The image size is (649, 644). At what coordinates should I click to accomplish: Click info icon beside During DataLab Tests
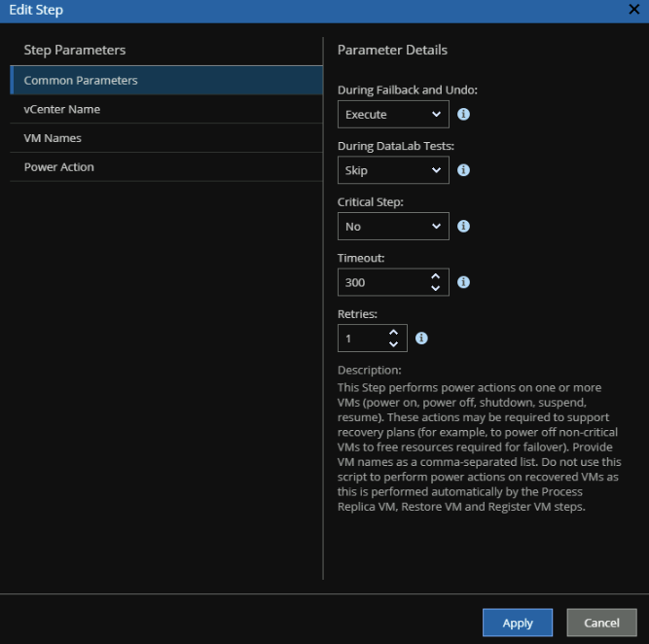pos(463,170)
